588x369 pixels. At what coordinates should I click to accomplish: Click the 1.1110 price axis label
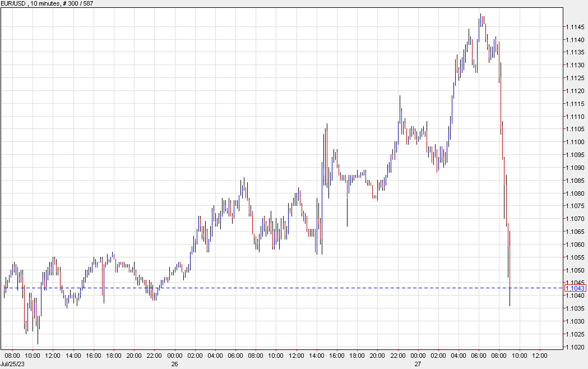(575, 117)
